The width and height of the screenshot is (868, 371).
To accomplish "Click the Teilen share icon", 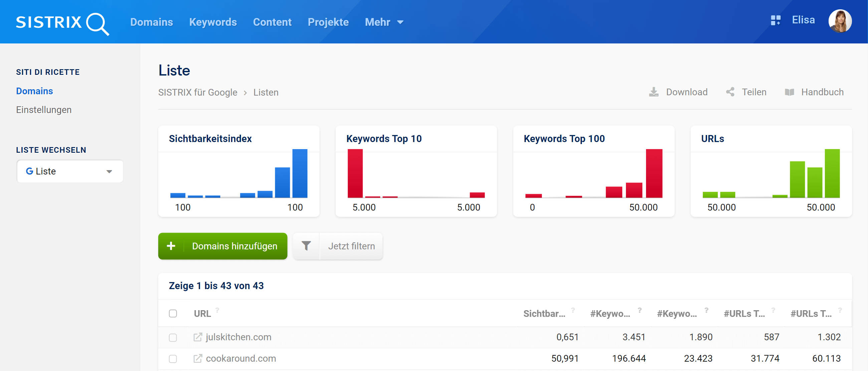I will 730,92.
